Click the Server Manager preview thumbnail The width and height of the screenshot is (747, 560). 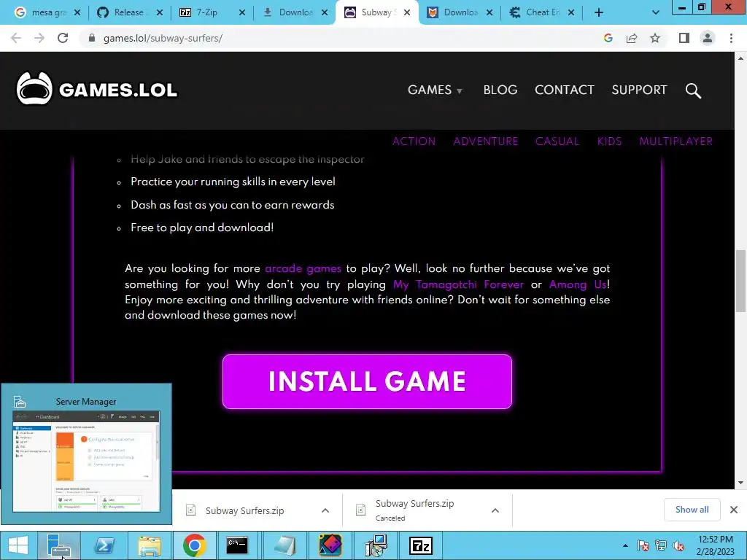point(86,462)
